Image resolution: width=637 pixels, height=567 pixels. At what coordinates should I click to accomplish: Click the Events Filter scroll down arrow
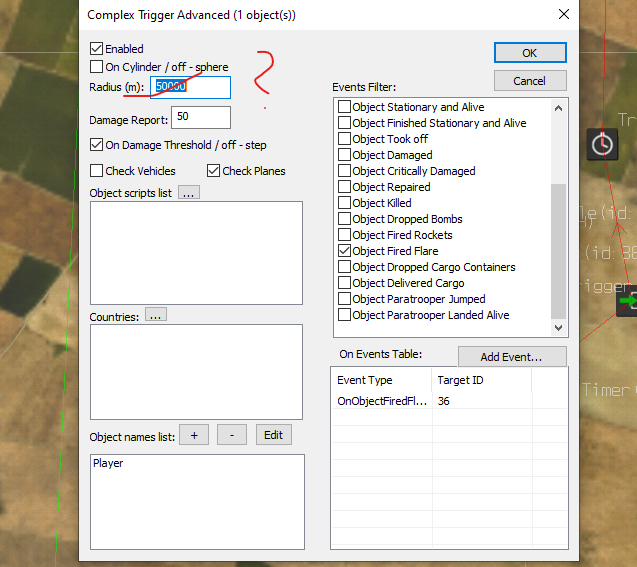pyautogui.click(x=559, y=327)
